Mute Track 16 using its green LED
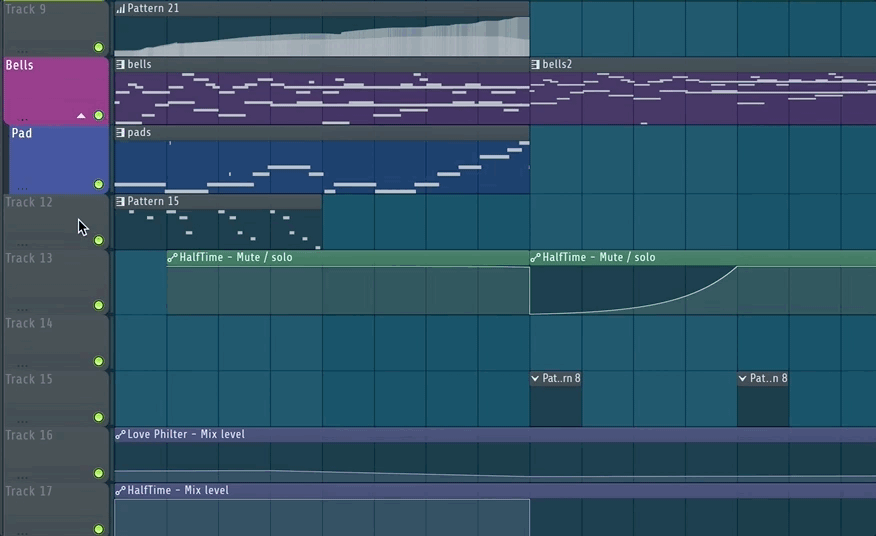876x536 pixels. tap(98, 473)
